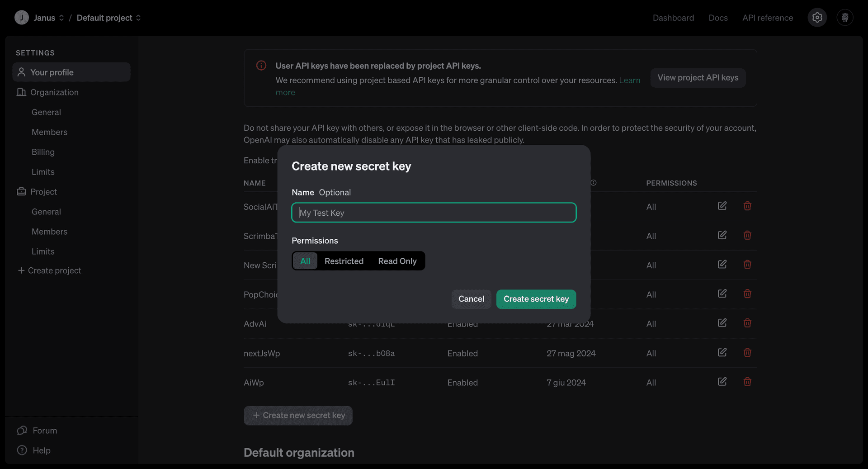Focus the key Name input field
Screen dimensions: 868x469
click(x=434, y=213)
